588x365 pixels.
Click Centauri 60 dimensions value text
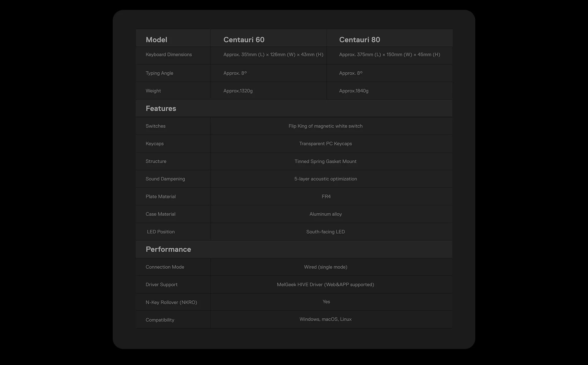coord(273,55)
